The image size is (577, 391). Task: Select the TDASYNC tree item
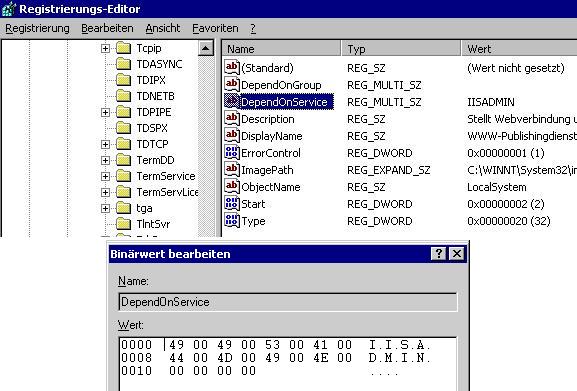159,64
